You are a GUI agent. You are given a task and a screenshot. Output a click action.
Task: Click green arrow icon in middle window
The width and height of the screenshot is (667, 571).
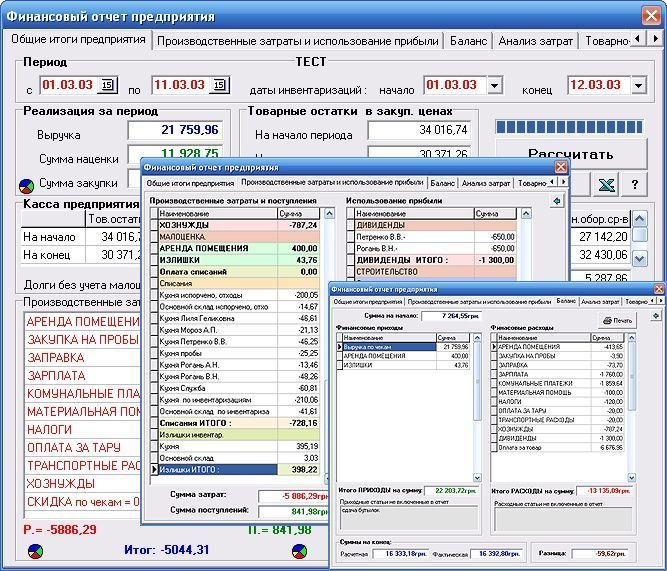click(556, 201)
